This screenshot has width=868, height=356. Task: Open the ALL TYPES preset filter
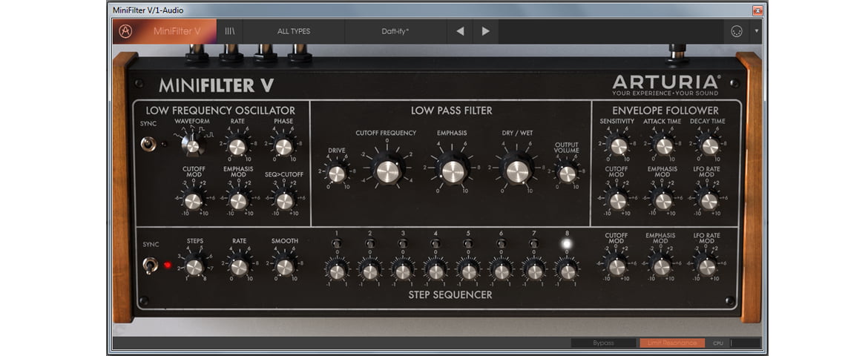[293, 32]
